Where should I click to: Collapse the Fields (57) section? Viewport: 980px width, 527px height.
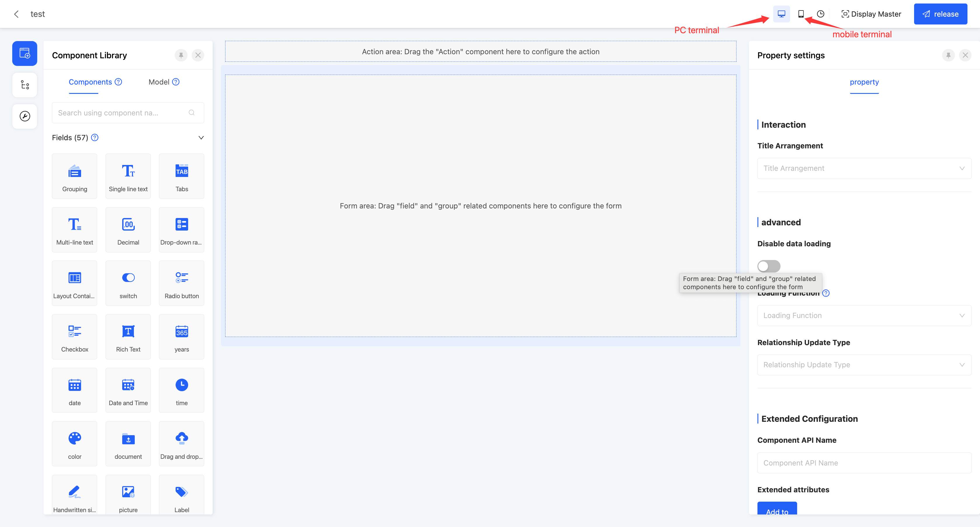pyautogui.click(x=201, y=138)
